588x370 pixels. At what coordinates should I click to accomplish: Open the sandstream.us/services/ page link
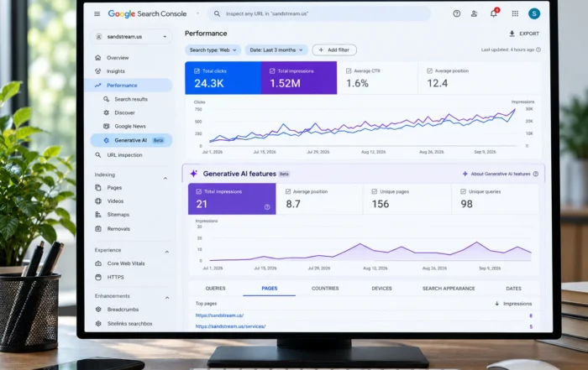230,326
